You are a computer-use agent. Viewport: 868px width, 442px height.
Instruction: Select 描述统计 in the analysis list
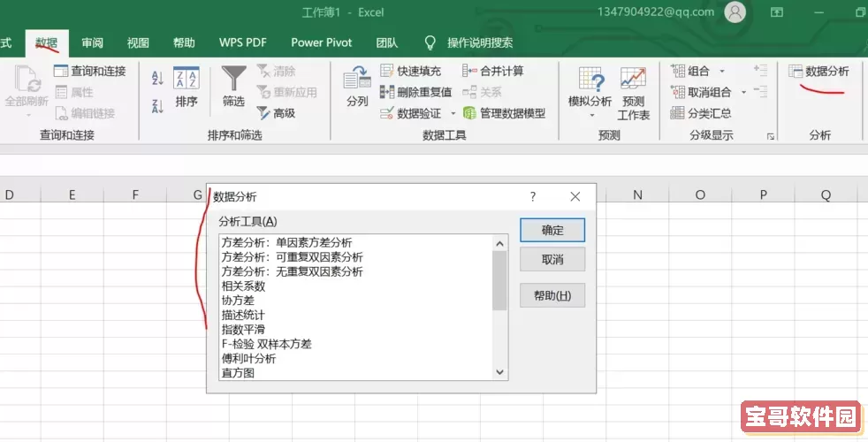[x=243, y=315]
